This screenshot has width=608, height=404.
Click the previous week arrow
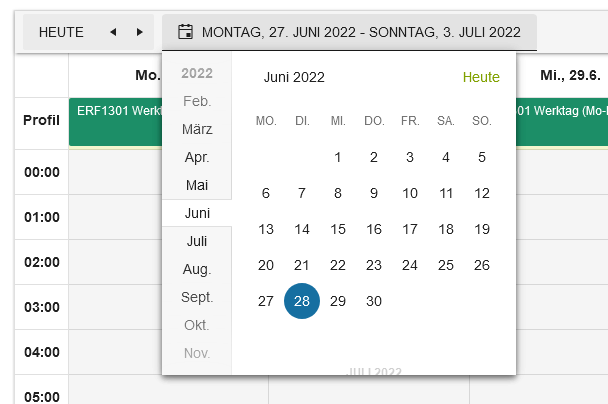click(113, 33)
